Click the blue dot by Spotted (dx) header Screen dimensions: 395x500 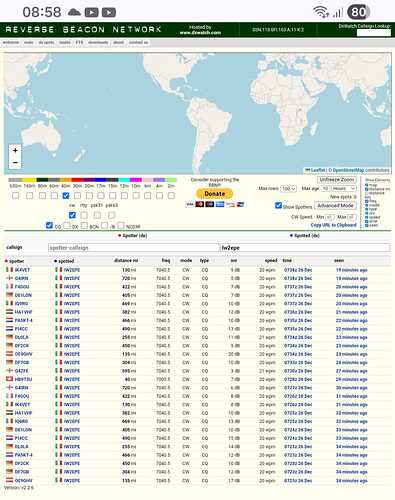pyautogui.click(x=291, y=236)
